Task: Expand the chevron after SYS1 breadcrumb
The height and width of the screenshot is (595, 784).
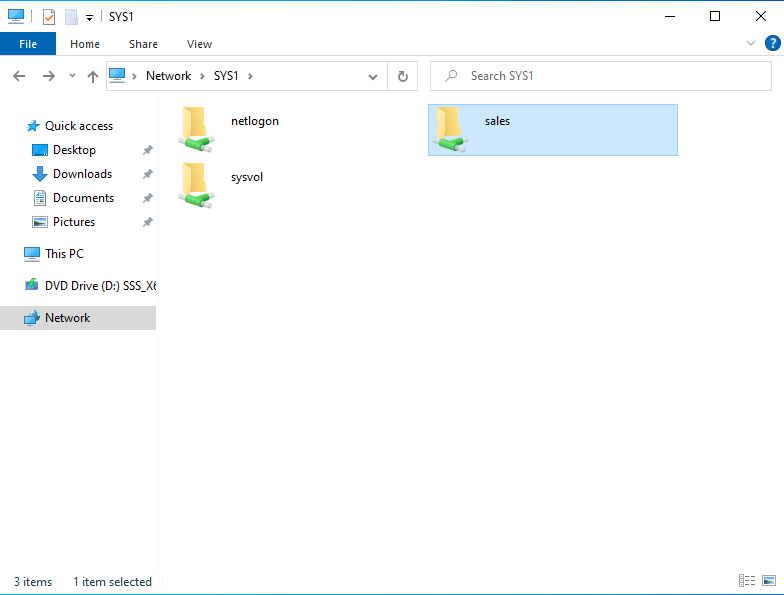Action: coord(250,76)
